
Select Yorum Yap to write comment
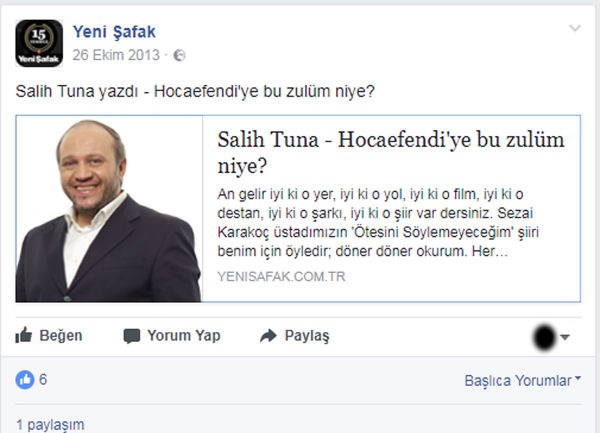(184, 335)
